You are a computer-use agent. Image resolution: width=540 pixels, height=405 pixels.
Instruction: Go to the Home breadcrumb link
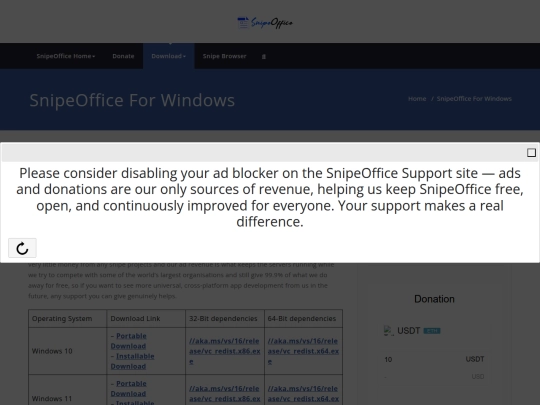pos(417,99)
